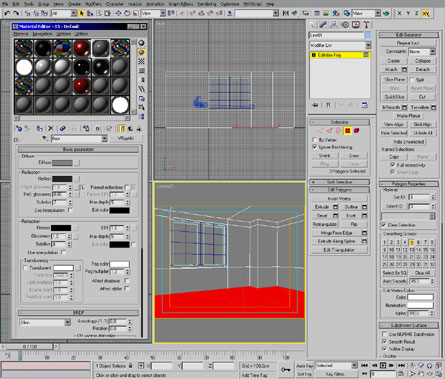This screenshot has height=379, width=445.
Task: Open the Modify command panel tab
Action: pyautogui.click(x=323, y=25)
